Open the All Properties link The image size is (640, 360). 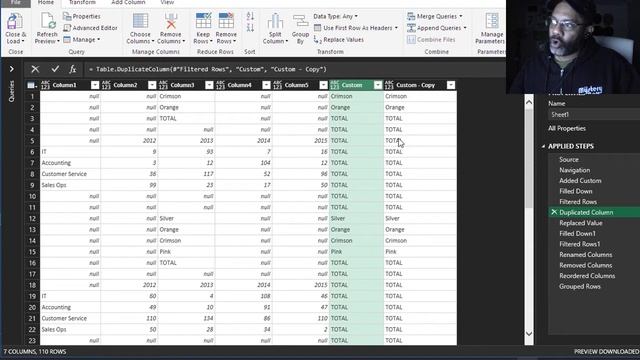pos(567,128)
